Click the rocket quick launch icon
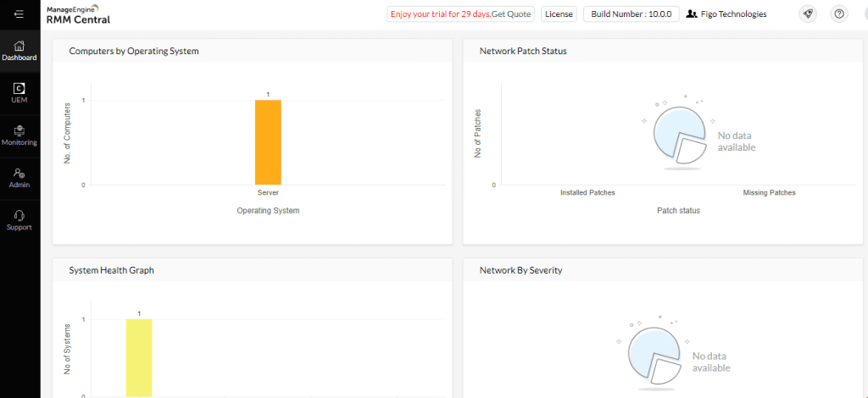This screenshot has height=398, width=868. 808,14
